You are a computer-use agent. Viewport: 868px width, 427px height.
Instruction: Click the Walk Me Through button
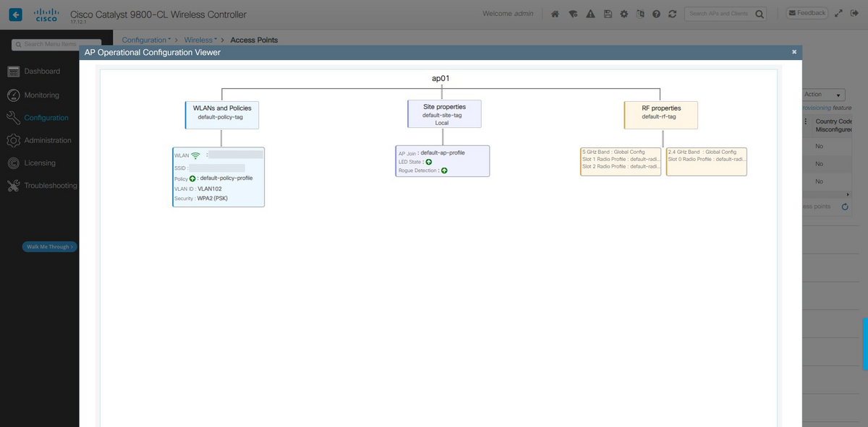point(48,246)
